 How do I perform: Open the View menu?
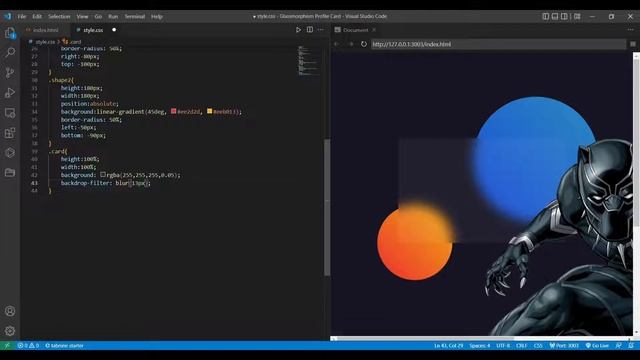click(82, 16)
